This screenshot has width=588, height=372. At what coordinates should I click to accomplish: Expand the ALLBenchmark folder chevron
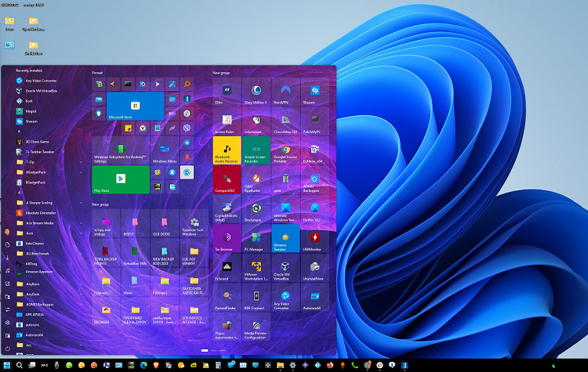click(x=81, y=254)
